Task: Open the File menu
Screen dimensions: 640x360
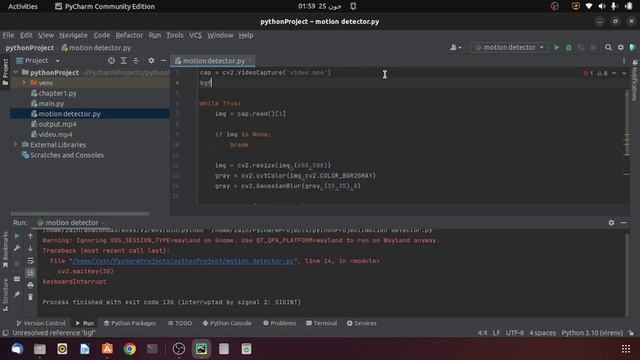Action: click(8, 35)
